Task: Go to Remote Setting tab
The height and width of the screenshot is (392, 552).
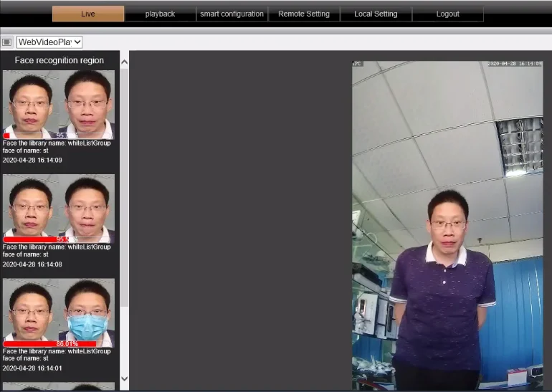Action: coord(304,14)
